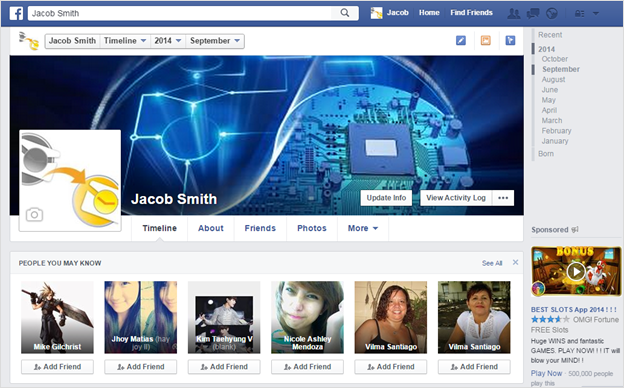Open Nicole Ashley Mendoza profile photo
Screen dimensions: 624x388
pos(307,317)
